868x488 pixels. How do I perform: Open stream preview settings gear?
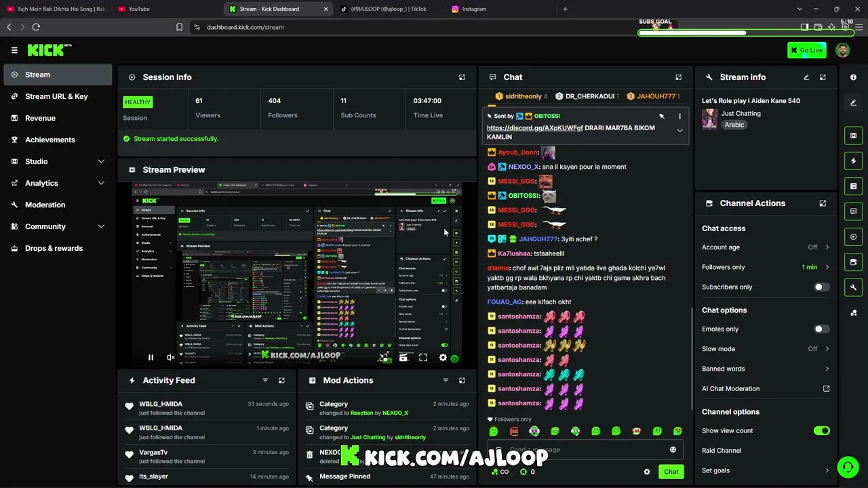tap(443, 357)
